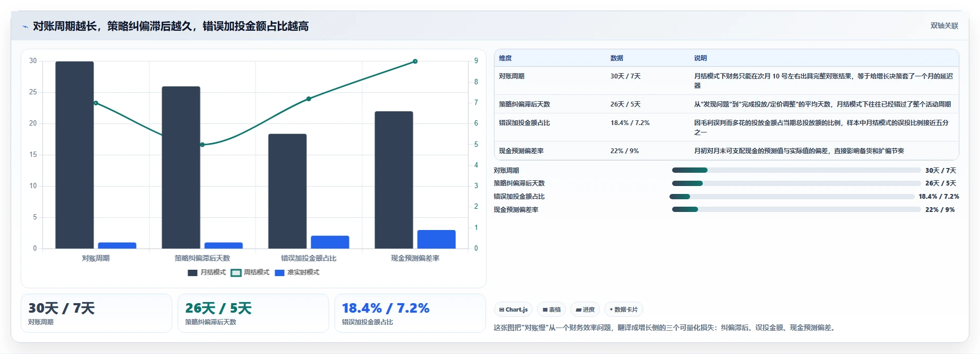Select the 进度 chip
The height and width of the screenshot is (354, 980).
coord(585,309)
